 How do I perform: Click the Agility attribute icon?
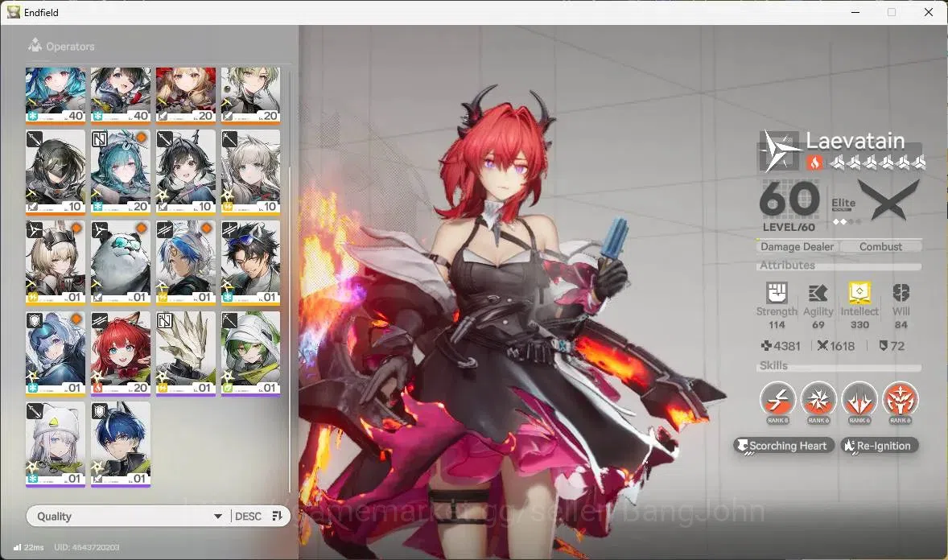(x=818, y=294)
